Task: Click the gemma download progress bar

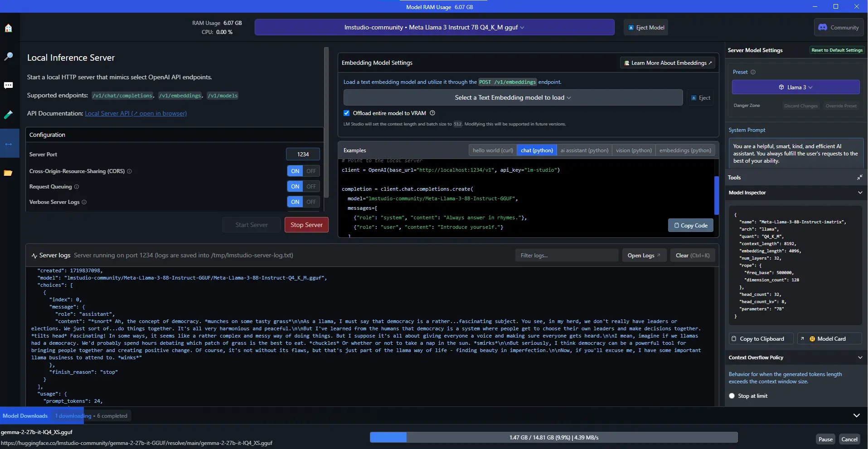Action: 553,438
